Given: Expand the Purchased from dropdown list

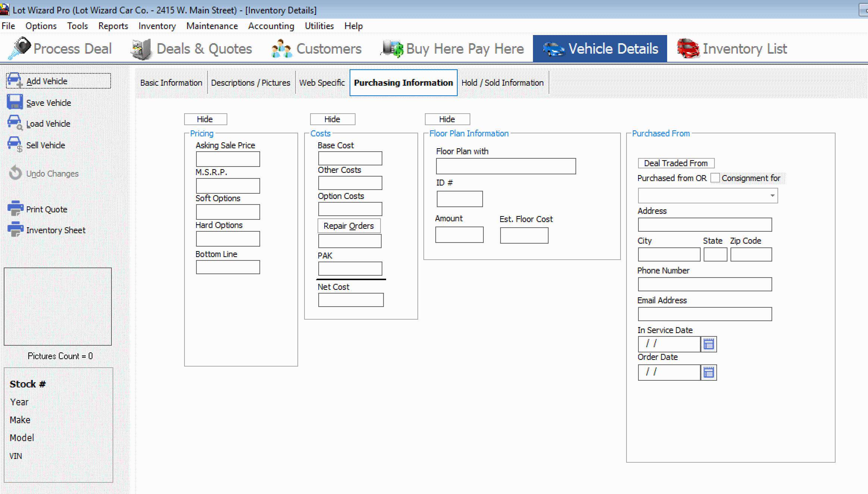Looking at the screenshot, I should coord(772,196).
